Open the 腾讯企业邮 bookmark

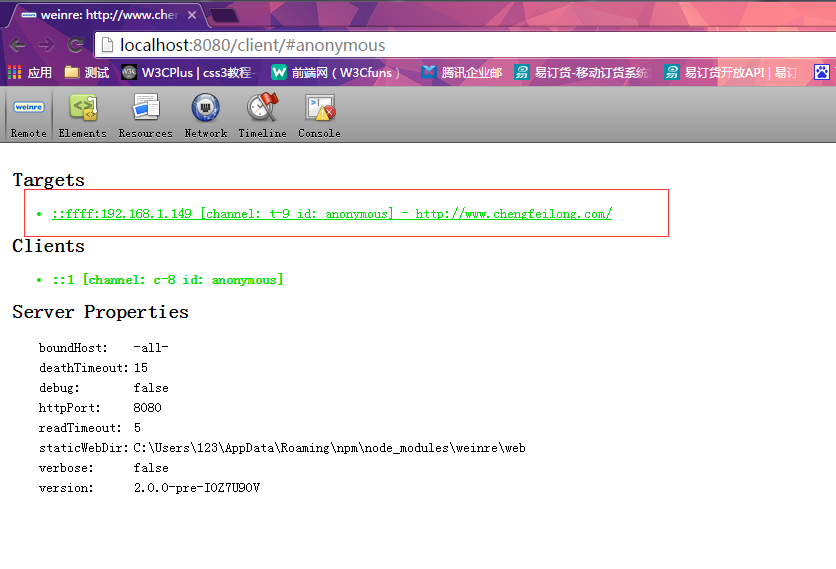coord(461,72)
